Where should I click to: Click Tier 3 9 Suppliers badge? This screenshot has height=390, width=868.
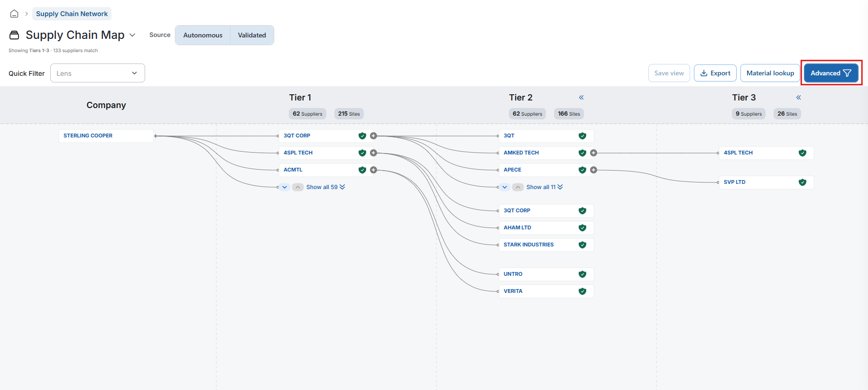pyautogui.click(x=749, y=114)
